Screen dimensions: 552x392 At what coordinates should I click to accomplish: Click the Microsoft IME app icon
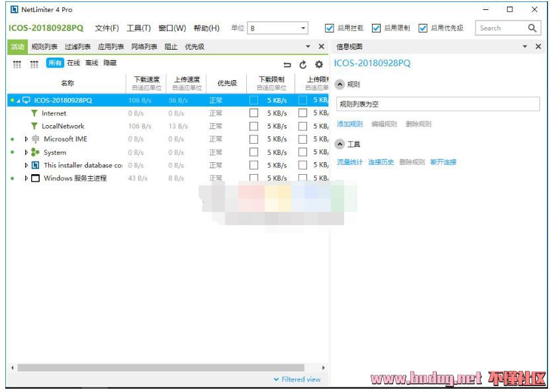(35, 139)
